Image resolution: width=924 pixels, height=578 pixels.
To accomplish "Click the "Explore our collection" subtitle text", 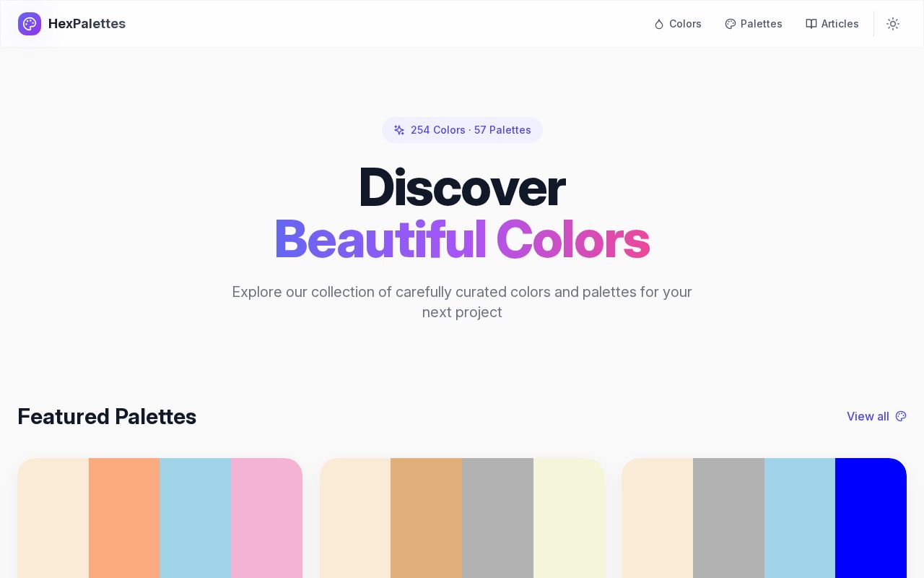I will pos(462,302).
